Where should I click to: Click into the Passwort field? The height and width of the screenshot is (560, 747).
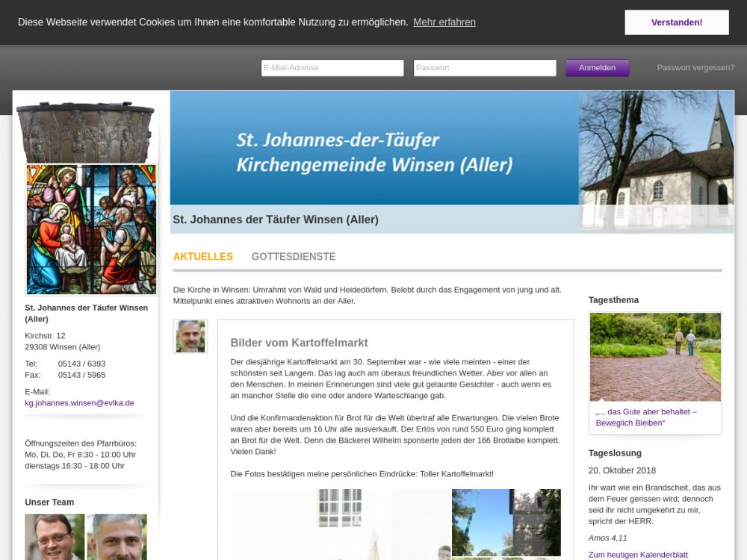point(485,68)
